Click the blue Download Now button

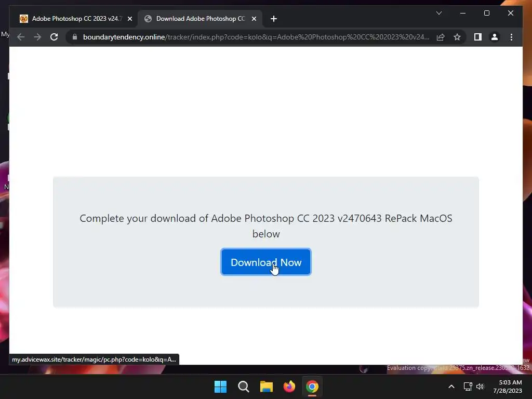(265, 262)
